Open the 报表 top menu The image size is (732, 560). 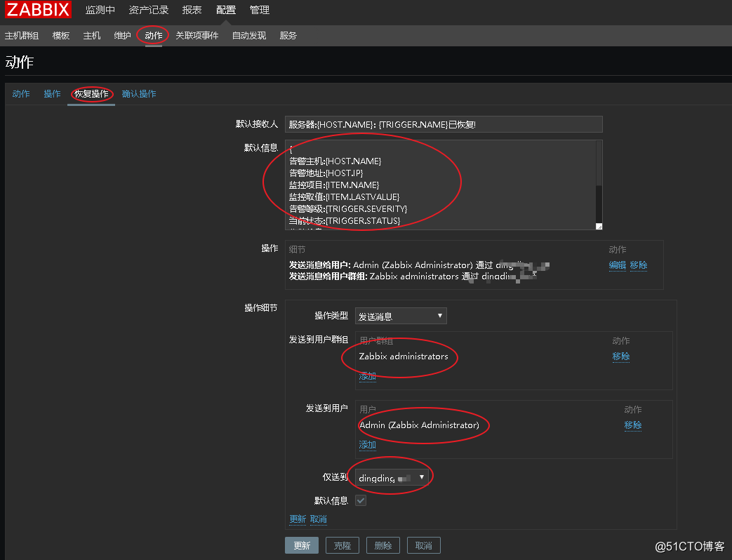[192, 10]
